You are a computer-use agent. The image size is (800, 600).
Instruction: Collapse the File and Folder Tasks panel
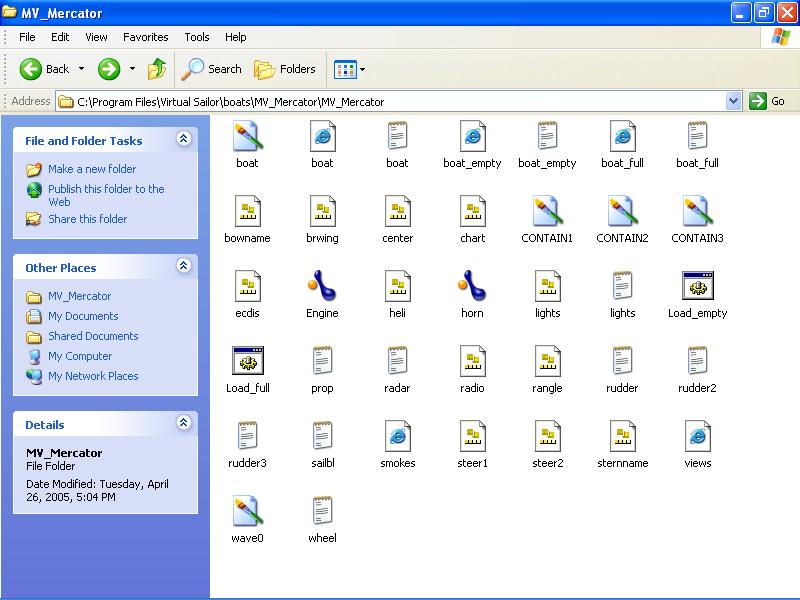tap(184, 138)
